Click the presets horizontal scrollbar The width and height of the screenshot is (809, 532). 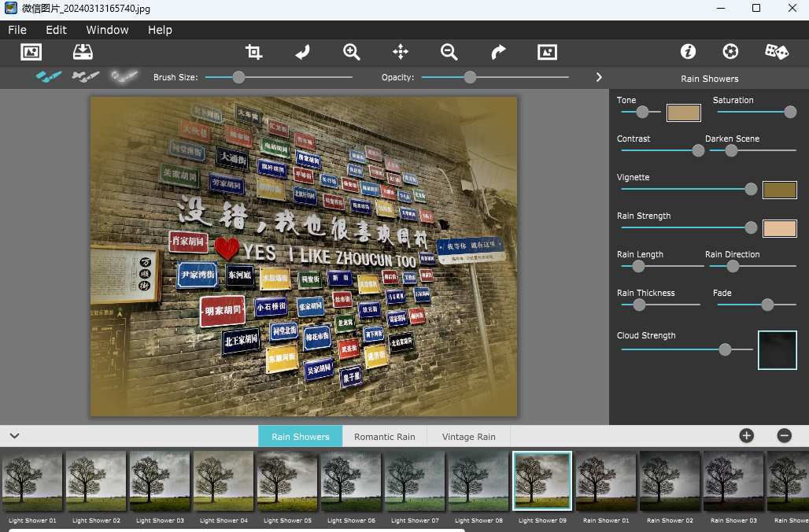(x=237, y=530)
